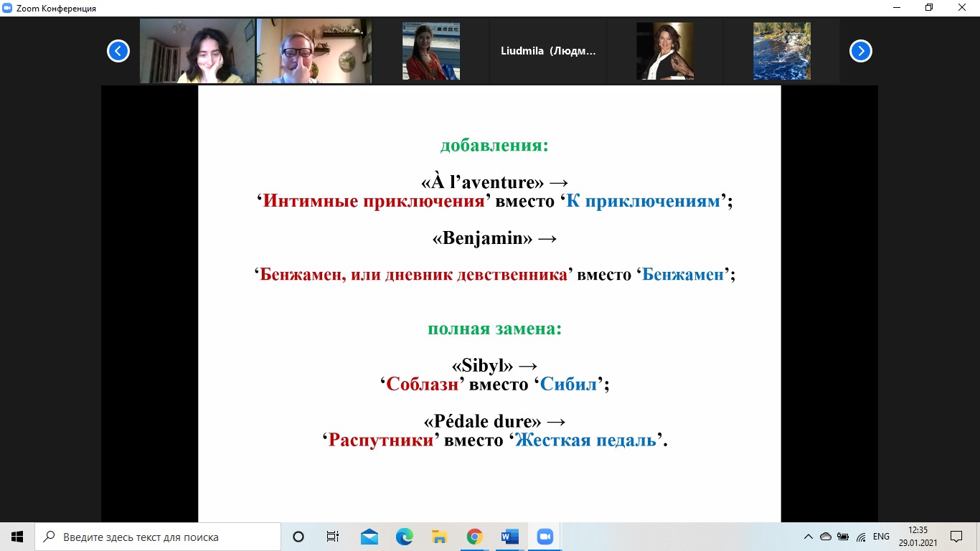Click the 'полная замена:' heading
980x551 pixels.
(494, 329)
